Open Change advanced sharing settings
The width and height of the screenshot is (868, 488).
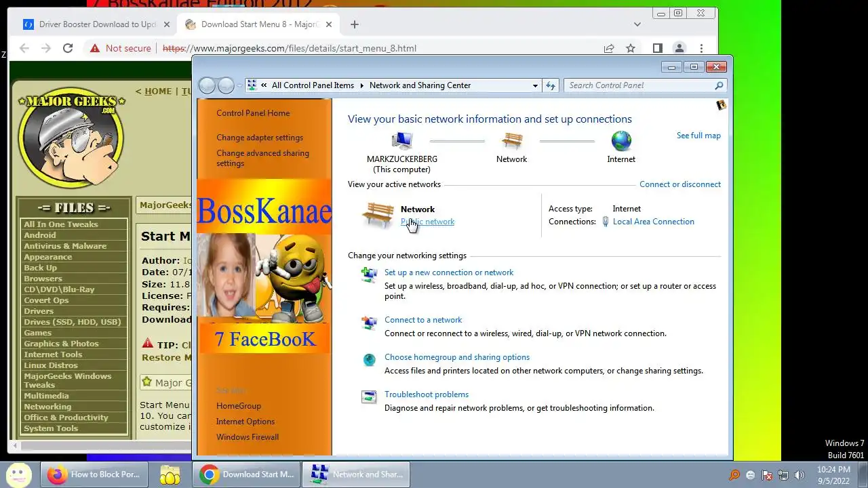262,158
